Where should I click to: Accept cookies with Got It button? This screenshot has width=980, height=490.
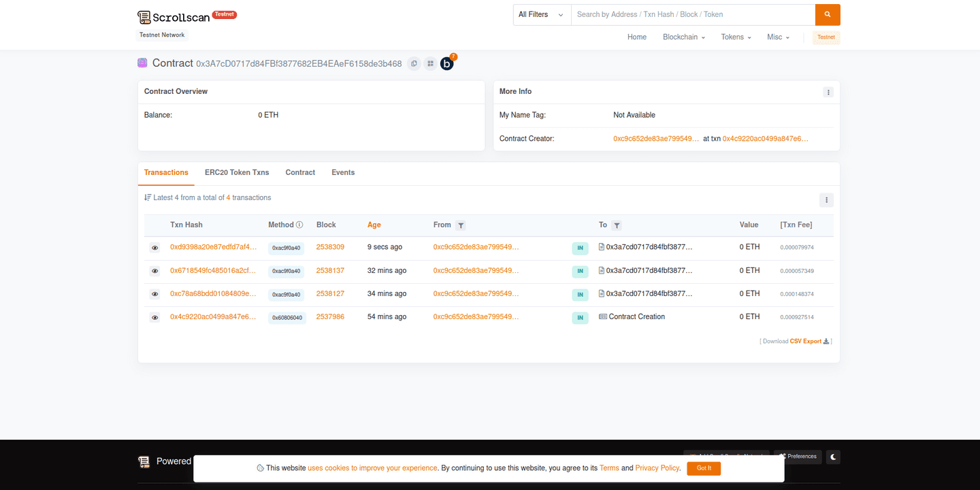click(704, 468)
